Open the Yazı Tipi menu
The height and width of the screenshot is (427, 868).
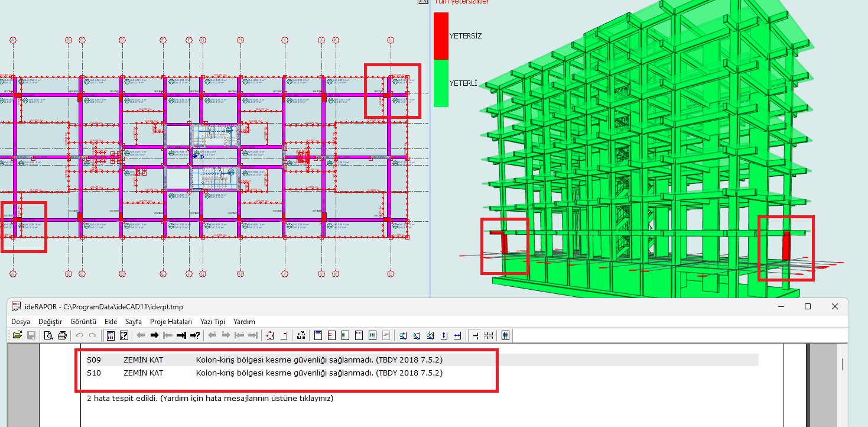coord(213,322)
